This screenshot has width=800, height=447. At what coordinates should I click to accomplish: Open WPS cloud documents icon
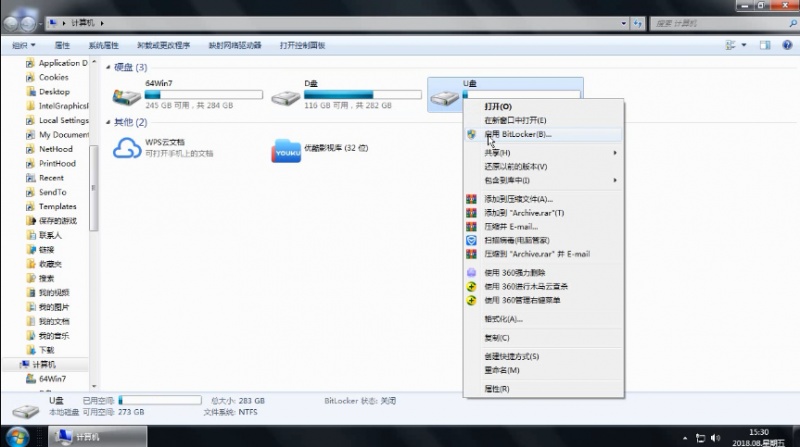[127, 148]
